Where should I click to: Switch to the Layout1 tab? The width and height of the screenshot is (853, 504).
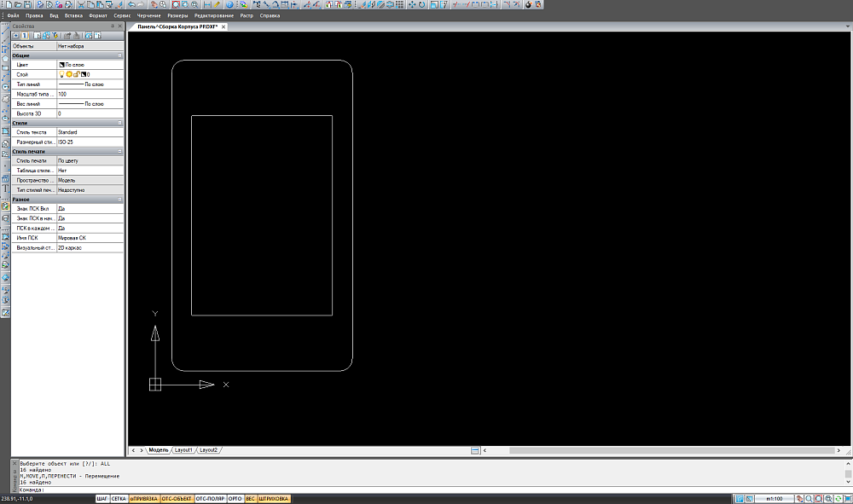pyautogui.click(x=183, y=450)
